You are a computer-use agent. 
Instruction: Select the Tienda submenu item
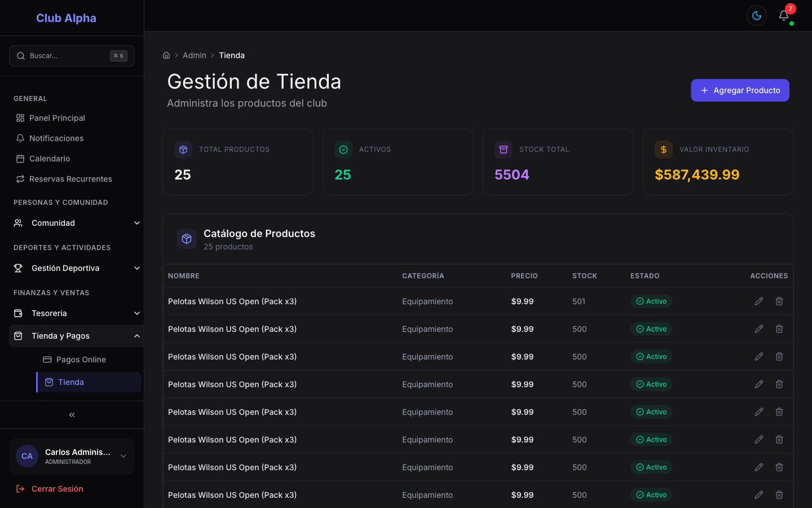89,382
